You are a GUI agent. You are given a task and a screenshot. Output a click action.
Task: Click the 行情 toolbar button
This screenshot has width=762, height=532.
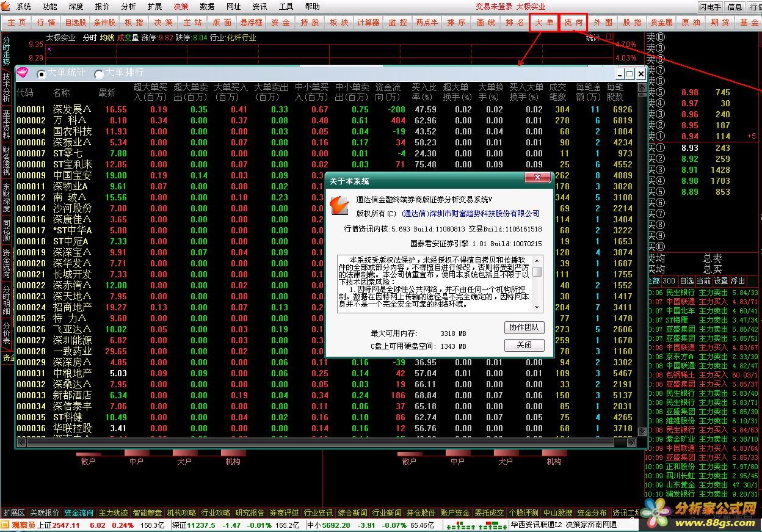pos(46,22)
